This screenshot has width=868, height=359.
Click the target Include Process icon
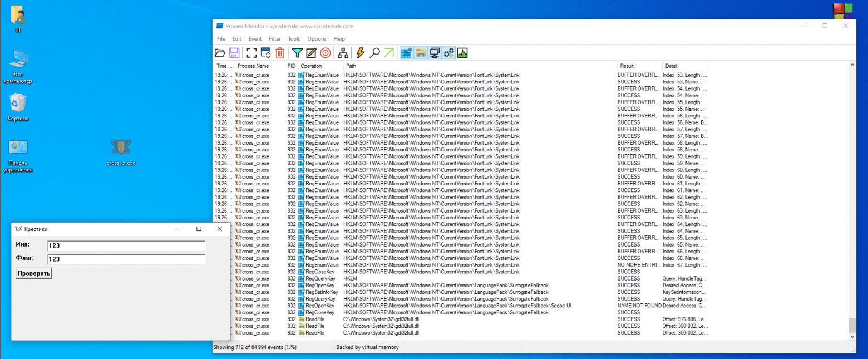(325, 53)
